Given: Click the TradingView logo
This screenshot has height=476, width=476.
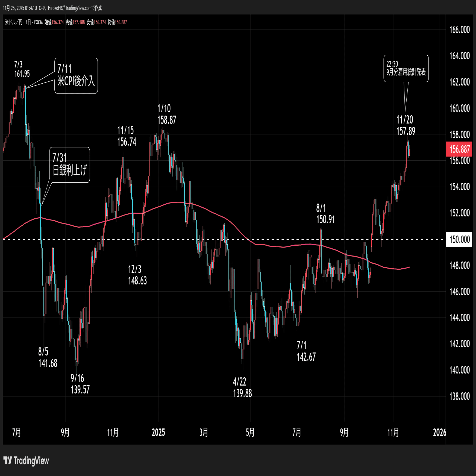Looking at the screenshot, I should pos(26,461).
